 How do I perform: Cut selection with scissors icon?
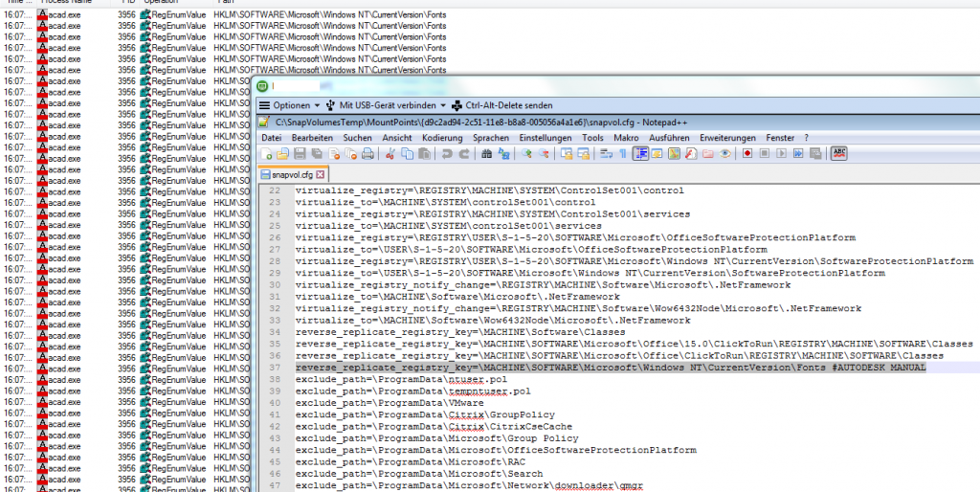(x=390, y=154)
